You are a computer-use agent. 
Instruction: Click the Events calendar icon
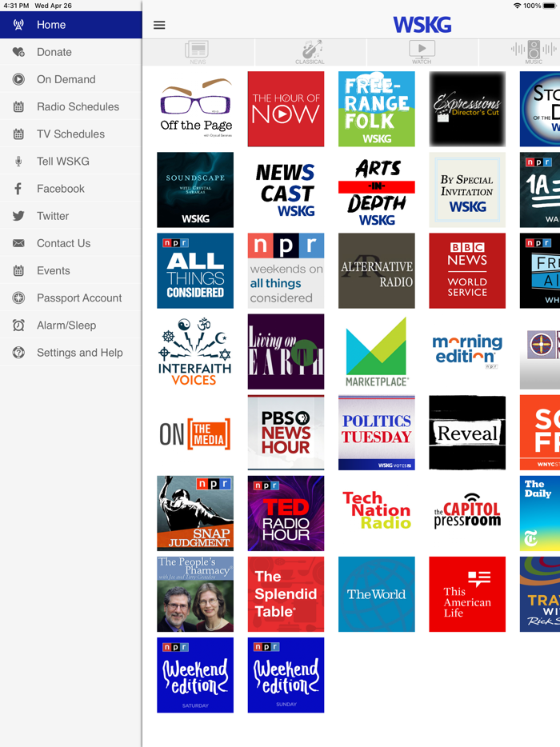coord(18,270)
